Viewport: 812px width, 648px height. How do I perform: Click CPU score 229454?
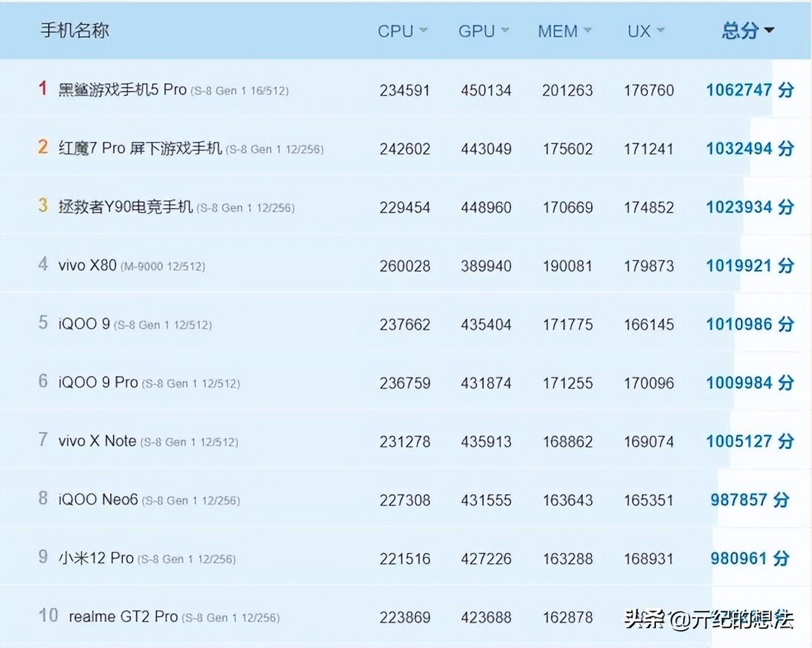pyautogui.click(x=405, y=207)
